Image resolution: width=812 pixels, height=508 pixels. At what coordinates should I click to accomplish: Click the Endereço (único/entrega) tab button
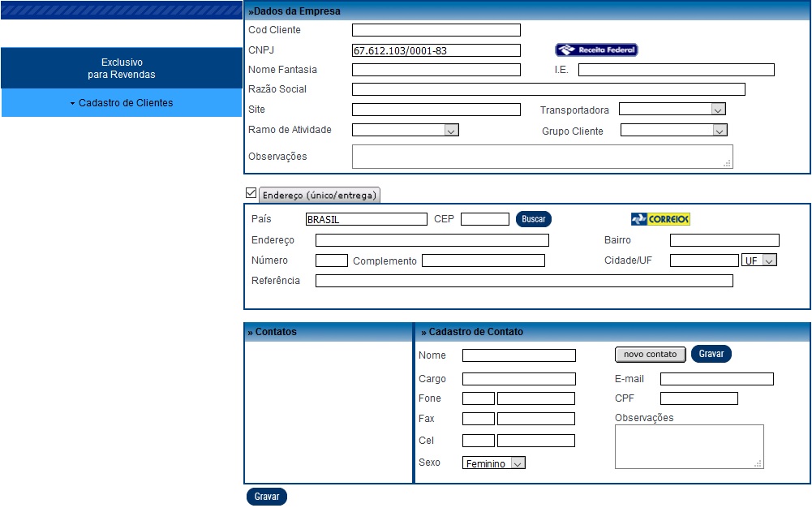pyautogui.click(x=320, y=196)
